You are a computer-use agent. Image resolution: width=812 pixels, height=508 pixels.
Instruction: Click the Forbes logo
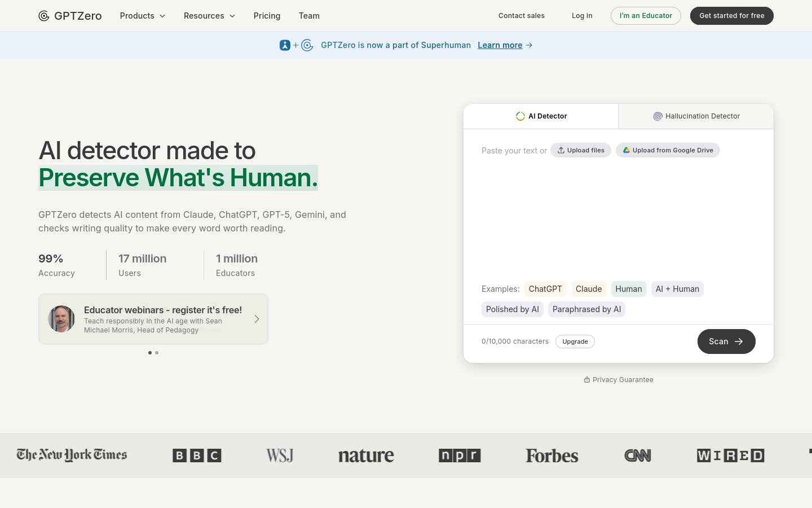[x=552, y=456]
